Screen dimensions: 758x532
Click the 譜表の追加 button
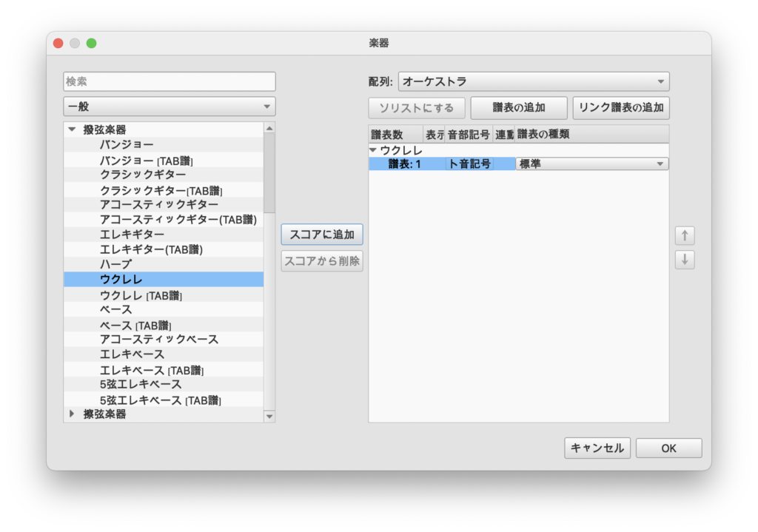click(x=519, y=108)
